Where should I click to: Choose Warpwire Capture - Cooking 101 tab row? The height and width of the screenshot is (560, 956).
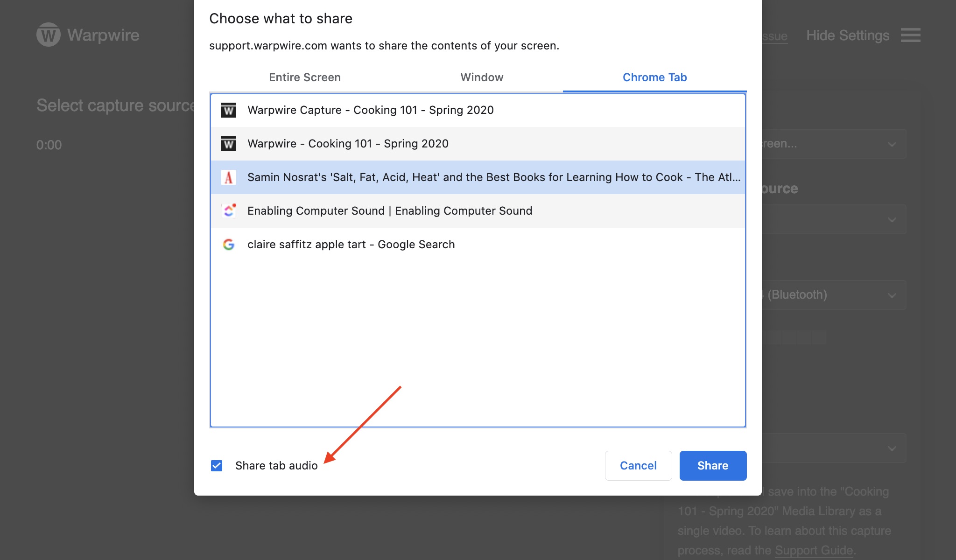coord(478,110)
